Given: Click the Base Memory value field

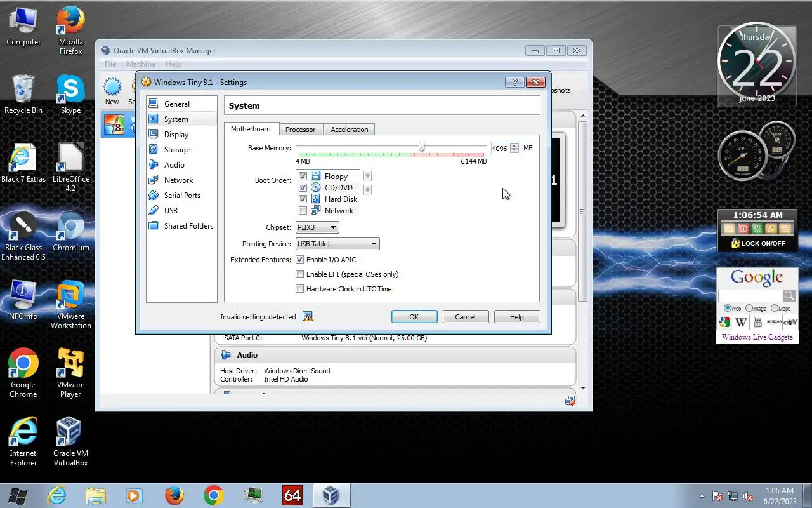Looking at the screenshot, I should [x=500, y=149].
